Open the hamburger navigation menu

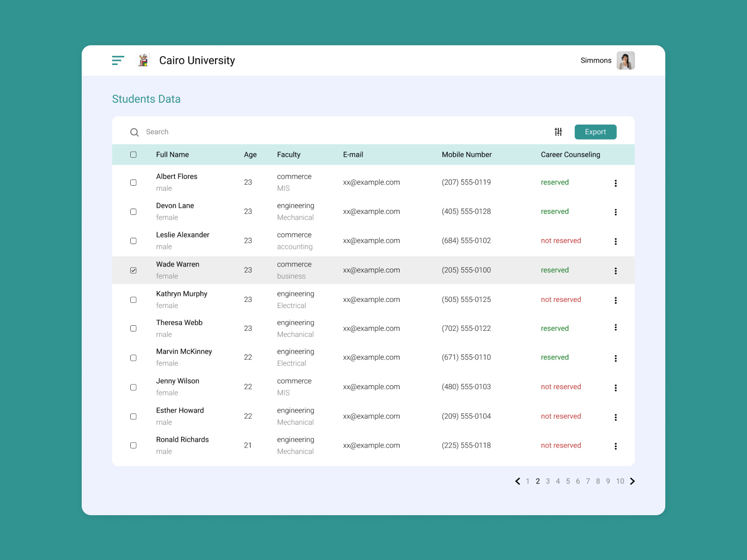tap(118, 60)
